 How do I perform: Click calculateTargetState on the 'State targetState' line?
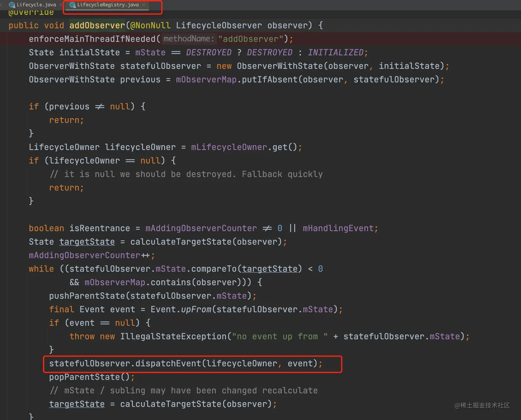(x=181, y=242)
